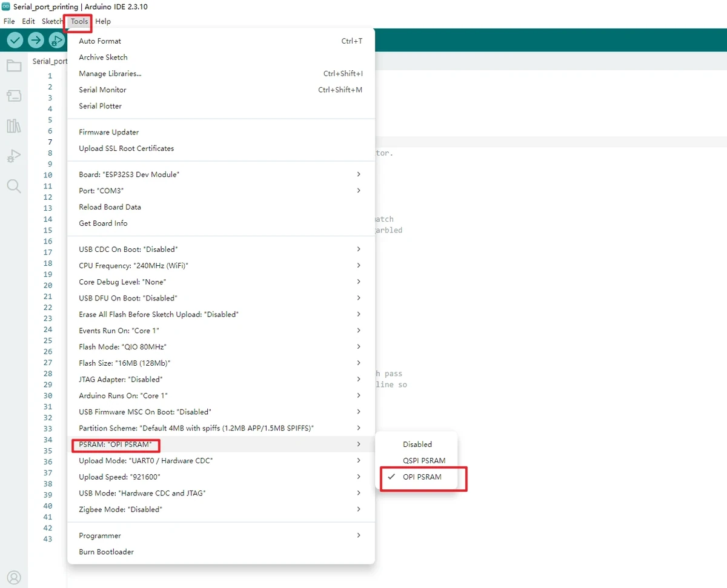Click the user account icon in sidebar
The height and width of the screenshot is (588, 727).
14,577
